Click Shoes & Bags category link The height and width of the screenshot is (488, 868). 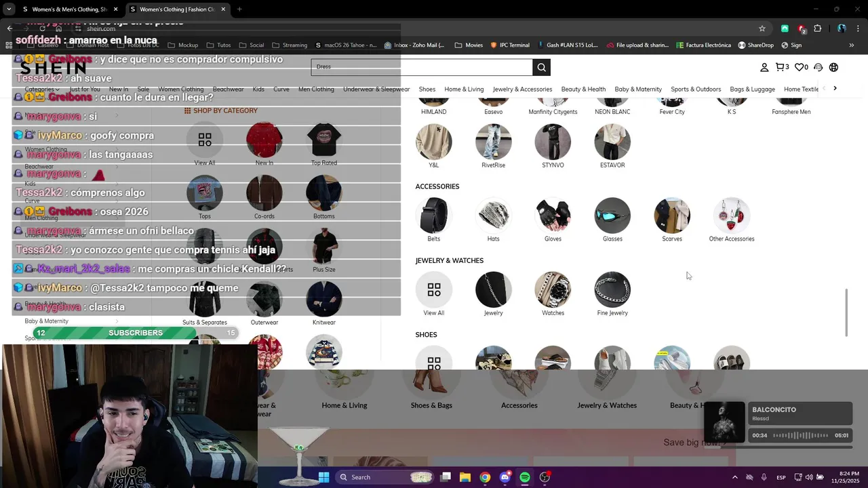[x=431, y=405]
